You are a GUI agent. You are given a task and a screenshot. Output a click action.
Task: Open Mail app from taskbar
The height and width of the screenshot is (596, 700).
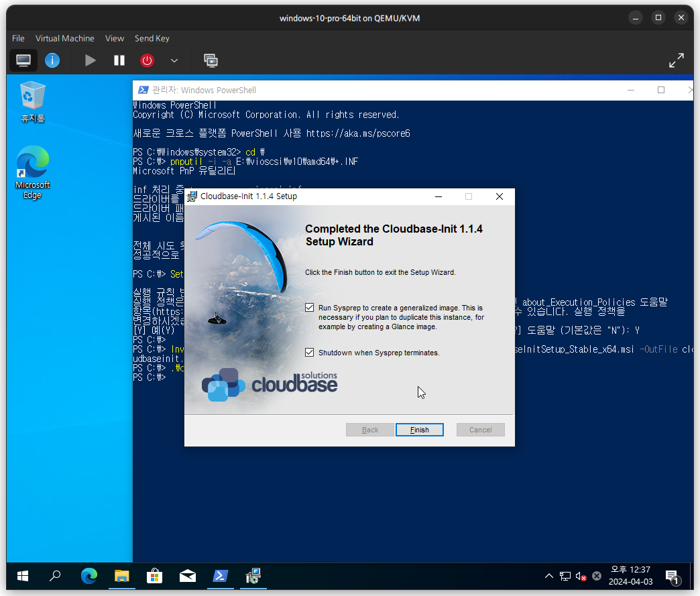(x=188, y=576)
